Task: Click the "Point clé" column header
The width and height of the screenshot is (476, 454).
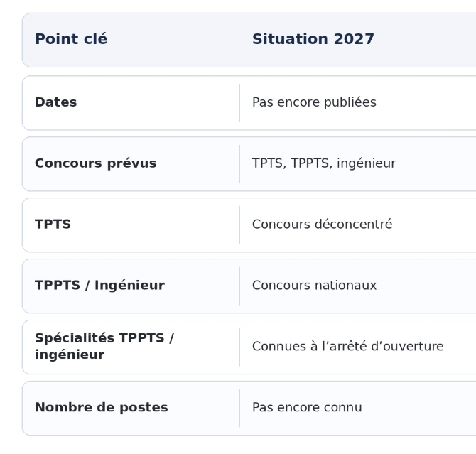Action: point(71,40)
